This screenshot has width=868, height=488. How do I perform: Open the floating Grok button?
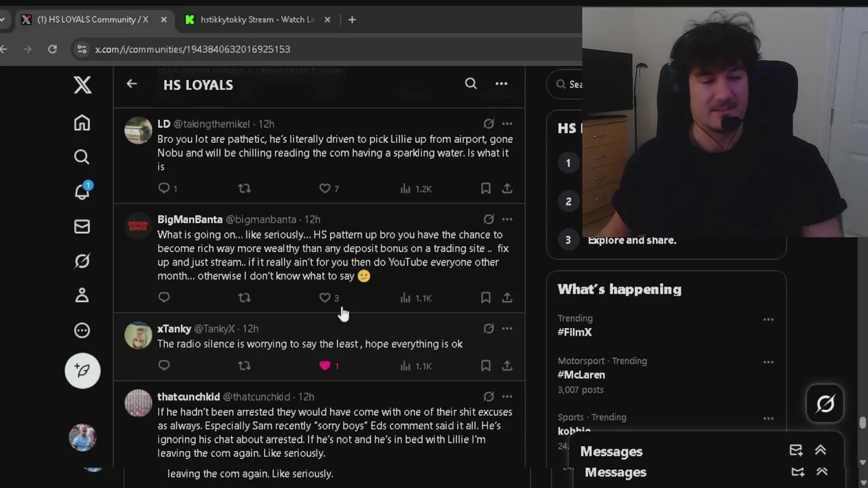click(x=825, y=404)
